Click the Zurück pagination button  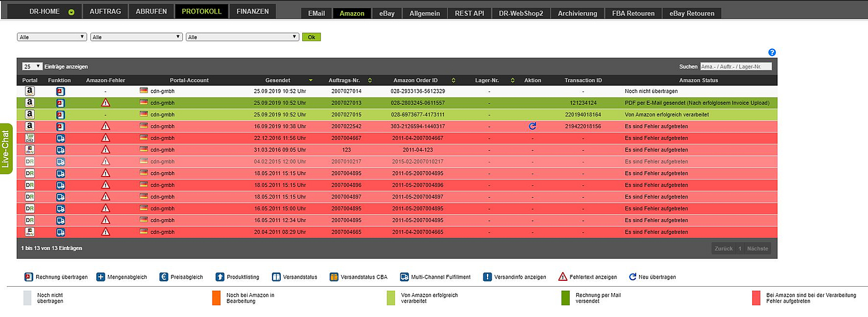[724, 248]
